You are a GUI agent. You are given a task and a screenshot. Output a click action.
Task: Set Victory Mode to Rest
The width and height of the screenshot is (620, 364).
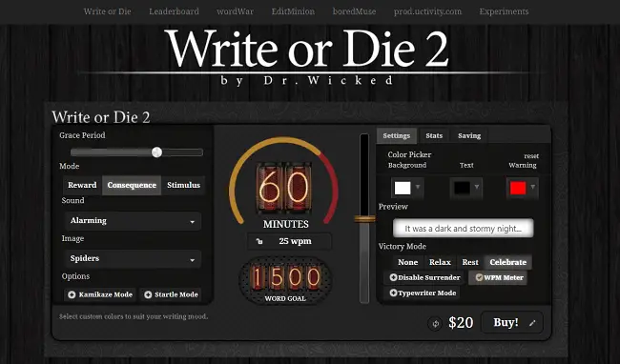coord(470,262)
